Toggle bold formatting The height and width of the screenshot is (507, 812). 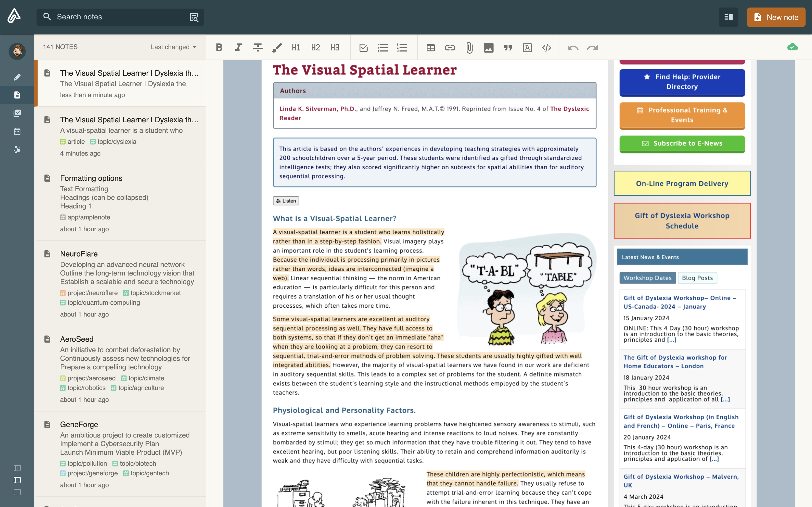click(219, 47)
